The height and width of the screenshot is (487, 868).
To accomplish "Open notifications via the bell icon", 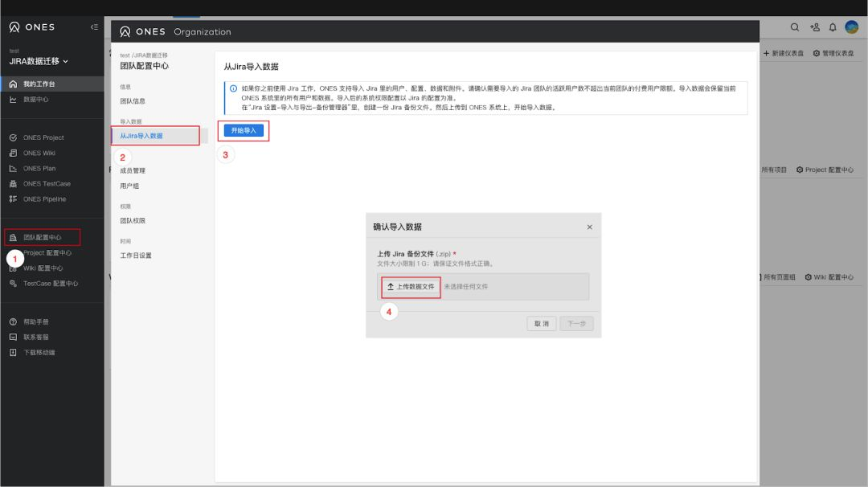I will pos(833,27).
